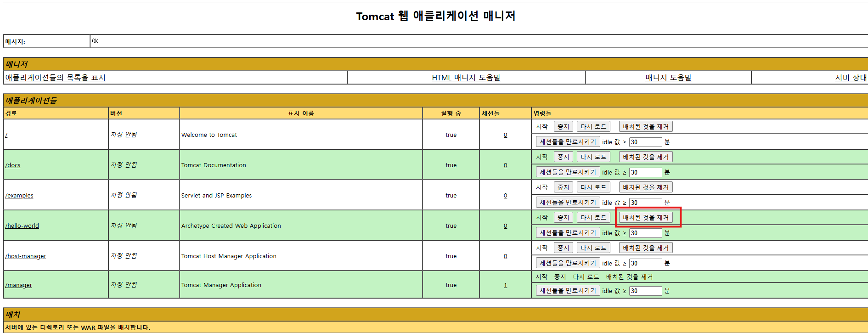Click 배치된 것을 제거 for /host-manager
The image size is (868, 333).
tap(646, 248)
